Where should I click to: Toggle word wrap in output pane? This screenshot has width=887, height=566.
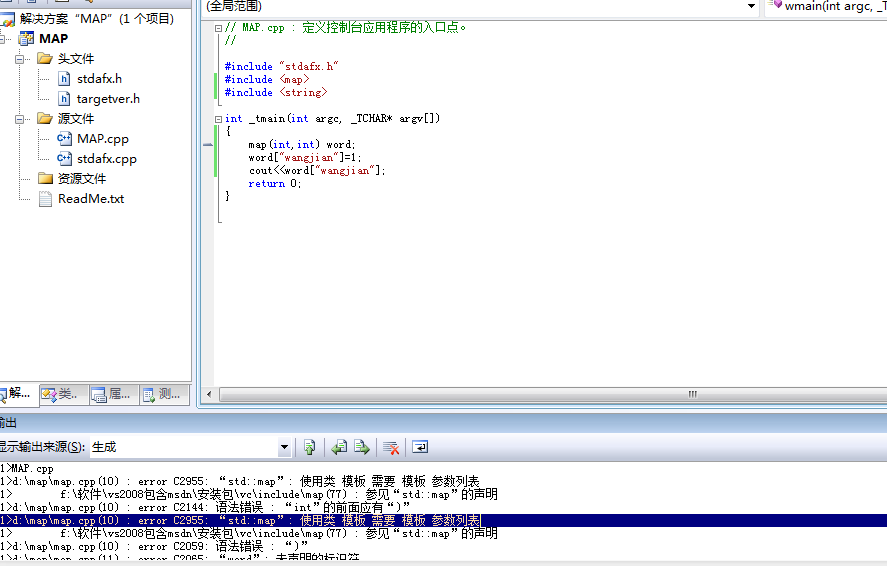tap(420, 447)
